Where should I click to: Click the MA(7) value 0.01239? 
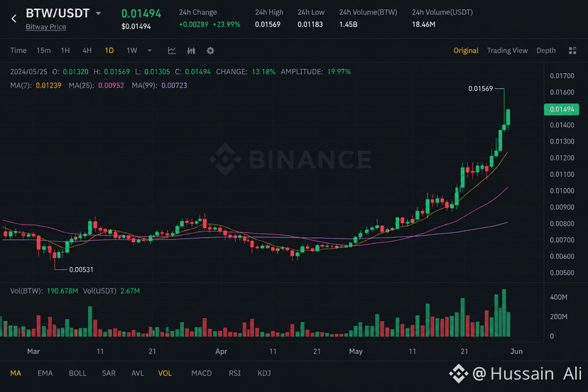point(48,85)
